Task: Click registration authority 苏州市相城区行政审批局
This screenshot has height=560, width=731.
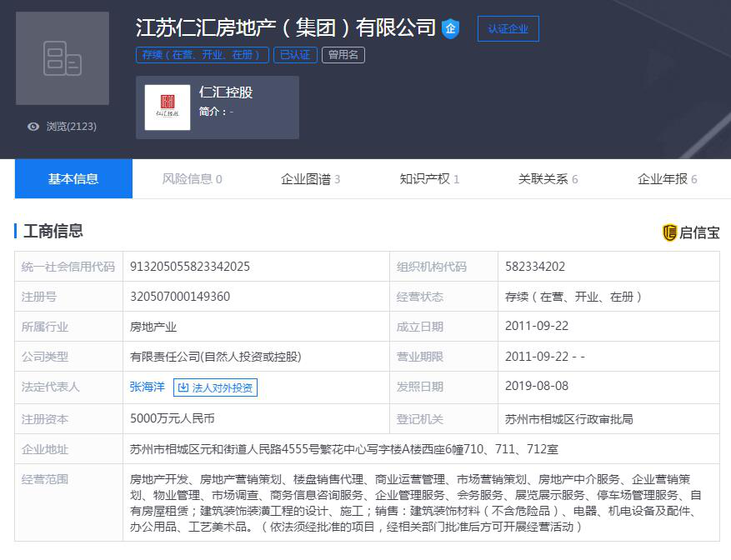Action: pyautogui.click(x=568, y=419)
